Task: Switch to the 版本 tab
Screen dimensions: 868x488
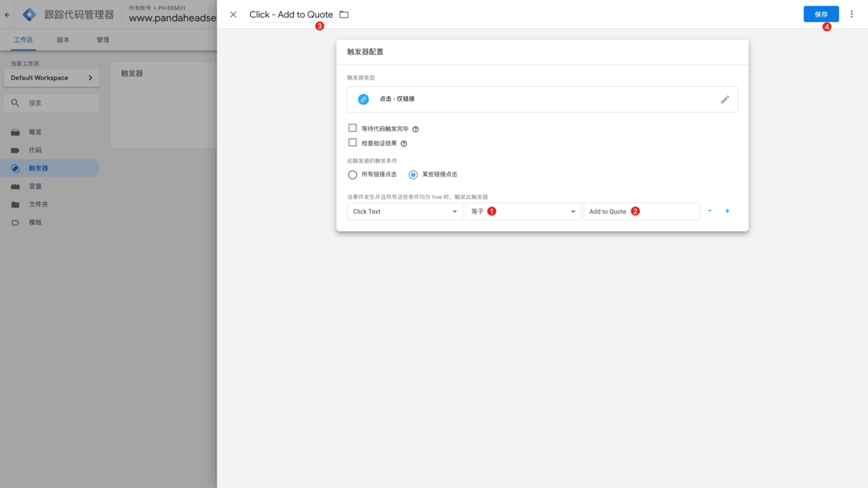Action: 63,40
